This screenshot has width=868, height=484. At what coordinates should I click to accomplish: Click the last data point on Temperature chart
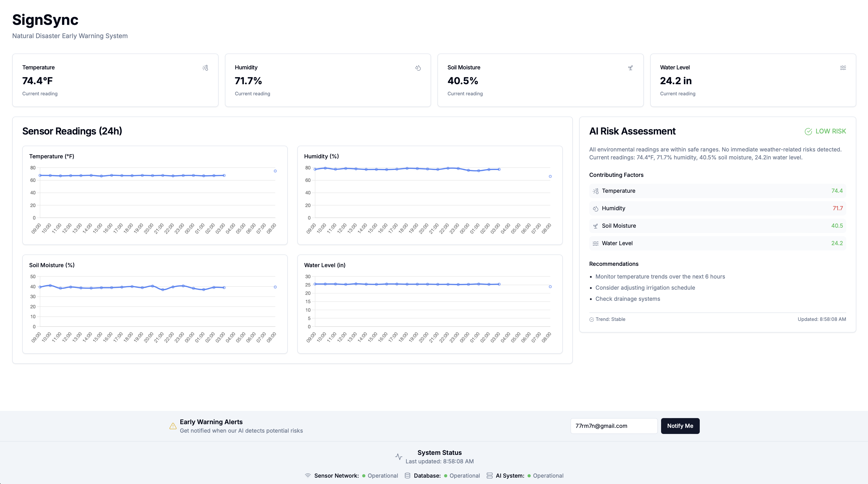[275, 171]
